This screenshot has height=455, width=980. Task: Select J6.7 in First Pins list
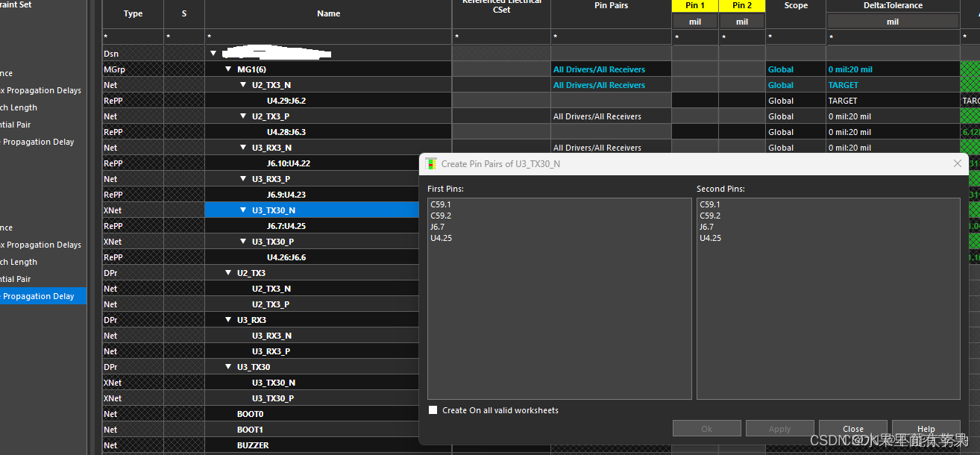point(437,227)
